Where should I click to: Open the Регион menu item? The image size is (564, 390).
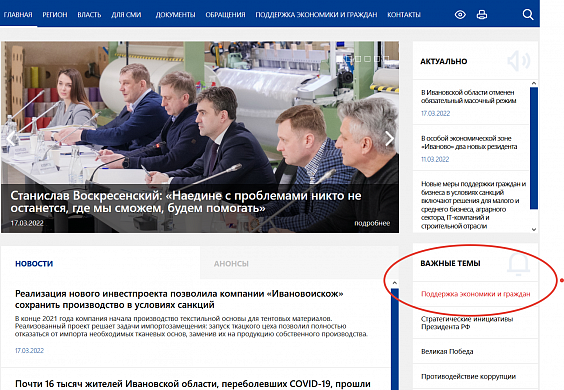click(55, 15)
